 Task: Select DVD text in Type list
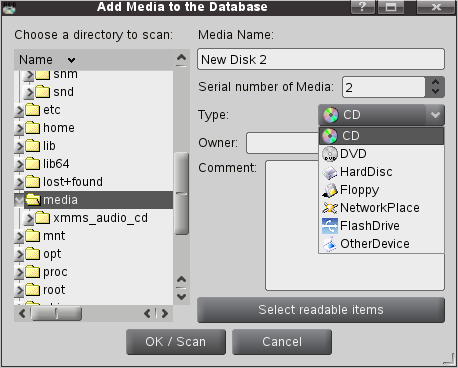(x=353, y=154)
